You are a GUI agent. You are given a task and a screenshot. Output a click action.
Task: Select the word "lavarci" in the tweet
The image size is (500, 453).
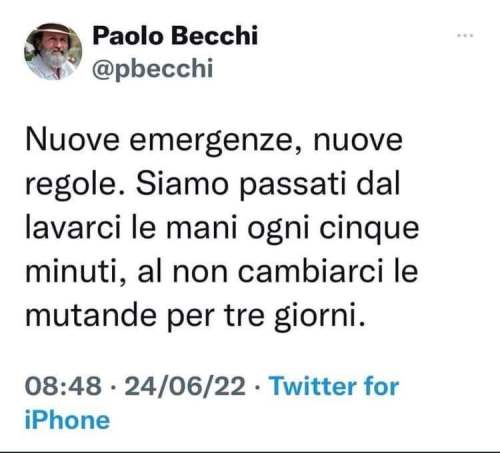[x=73, y=228]
